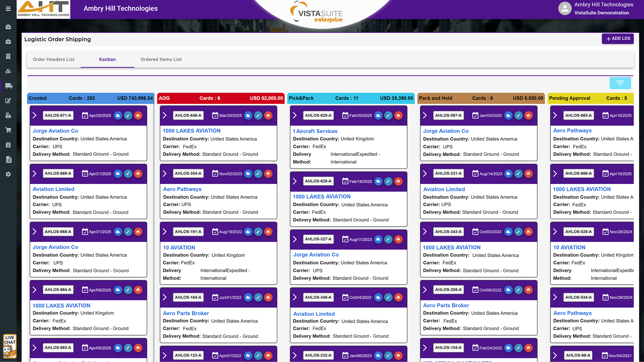Open settings gear in left sidebar
Viewport: 644px width, 362px height.
point(8,174)
